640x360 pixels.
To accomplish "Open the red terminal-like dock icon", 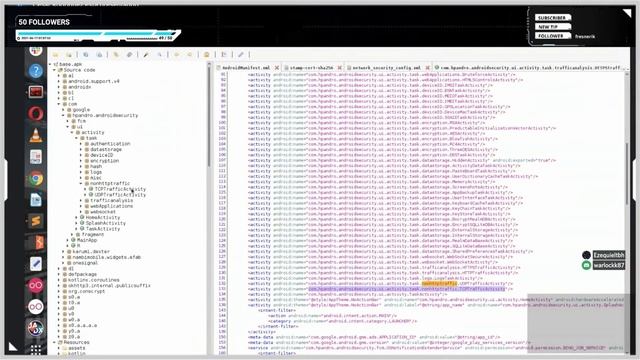I will point(36,92).
